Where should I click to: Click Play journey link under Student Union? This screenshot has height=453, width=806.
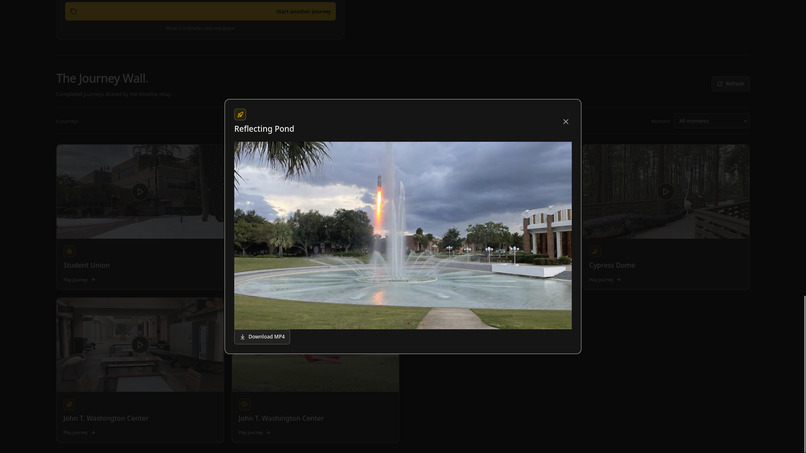tap(79, 280)
